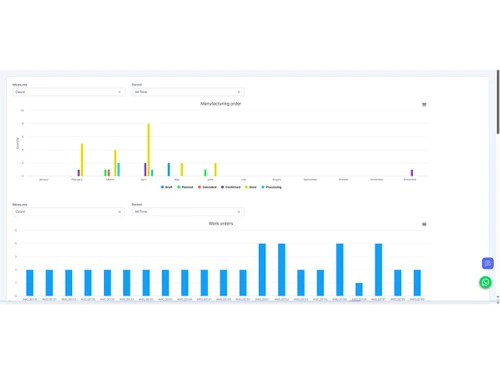Click the Work orders chart title

coord(221,223)
